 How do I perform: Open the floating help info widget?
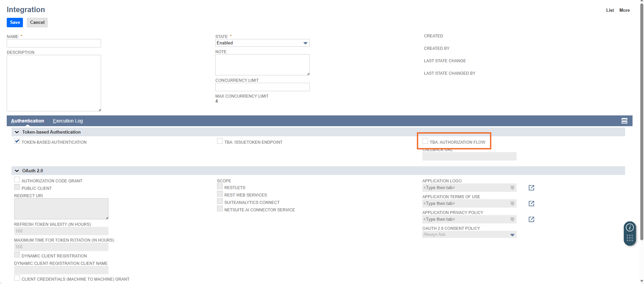point(630,228)
